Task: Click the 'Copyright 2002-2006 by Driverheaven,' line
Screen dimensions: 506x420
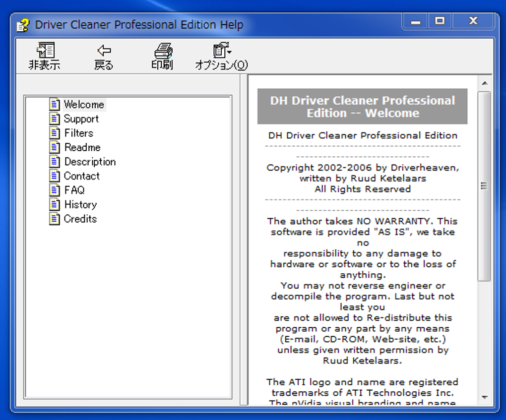Action: tap(363, 168)
